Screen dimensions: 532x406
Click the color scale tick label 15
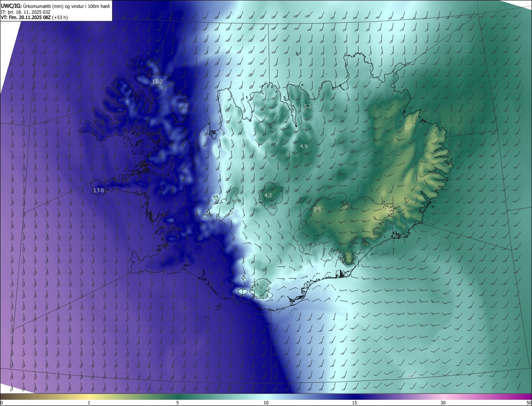[x=355, y=403]
